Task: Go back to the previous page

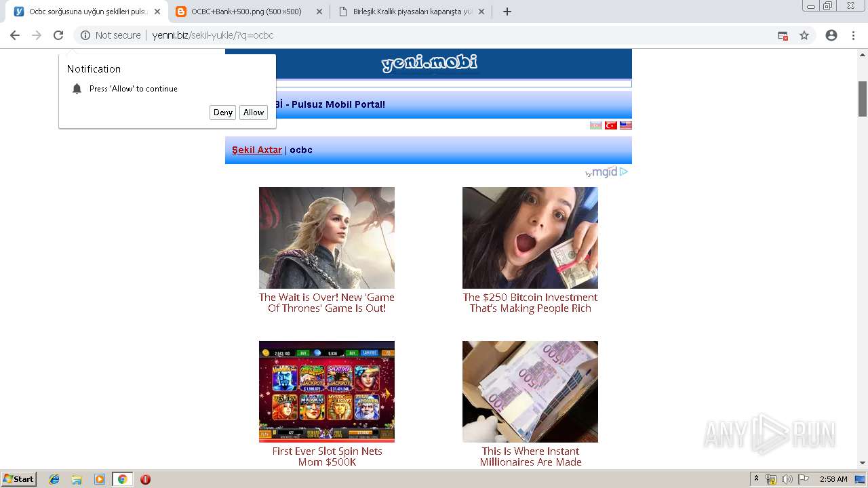Action: [x=15, y=35]
